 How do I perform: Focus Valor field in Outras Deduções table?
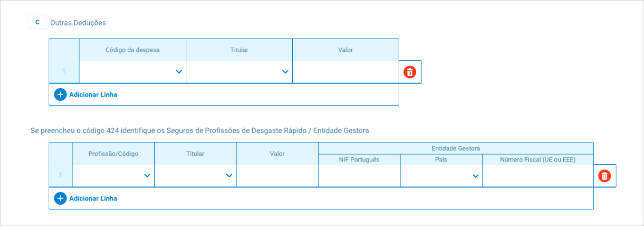345,72
